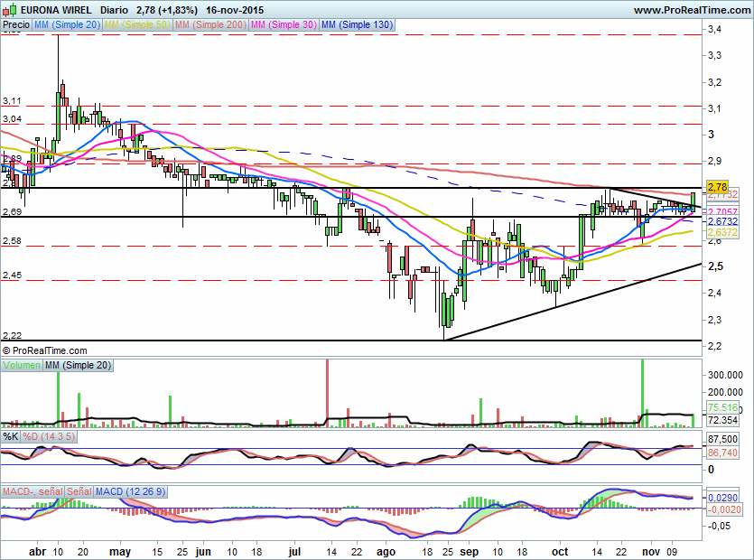The width and height of the screenshot is (754, 560).
Task: Click the sep month label on time axis
Action: coord(469,552)
